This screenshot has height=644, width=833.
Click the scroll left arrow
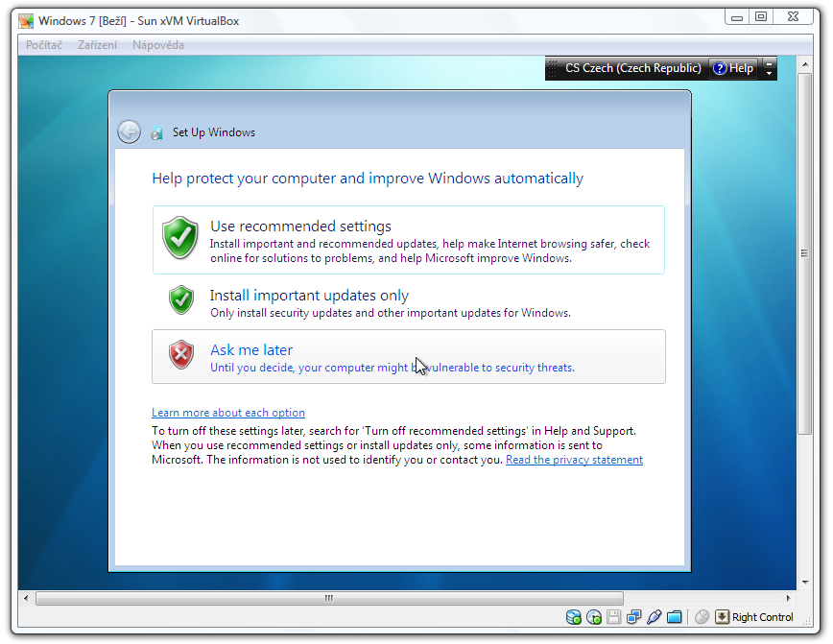(26, 598)
